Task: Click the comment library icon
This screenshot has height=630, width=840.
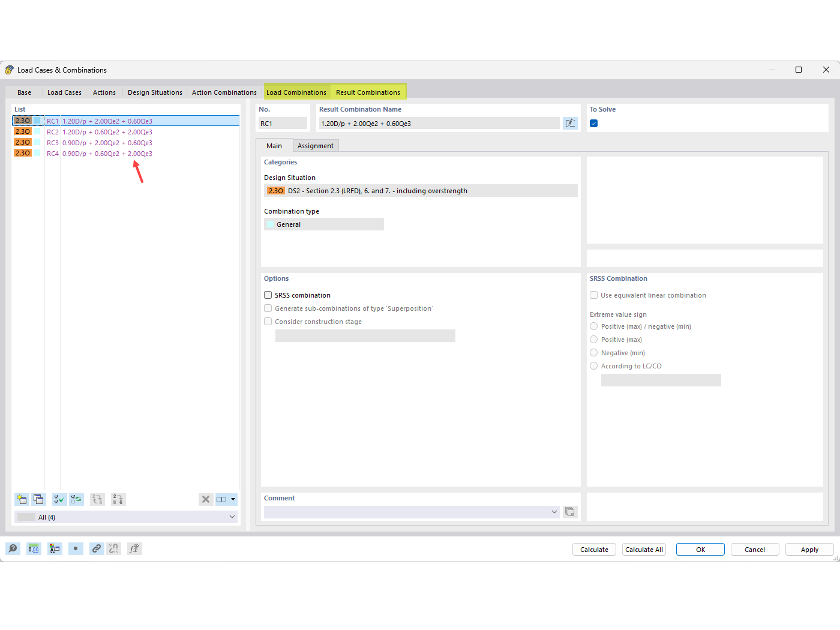Action: click(x=570, y=512)
